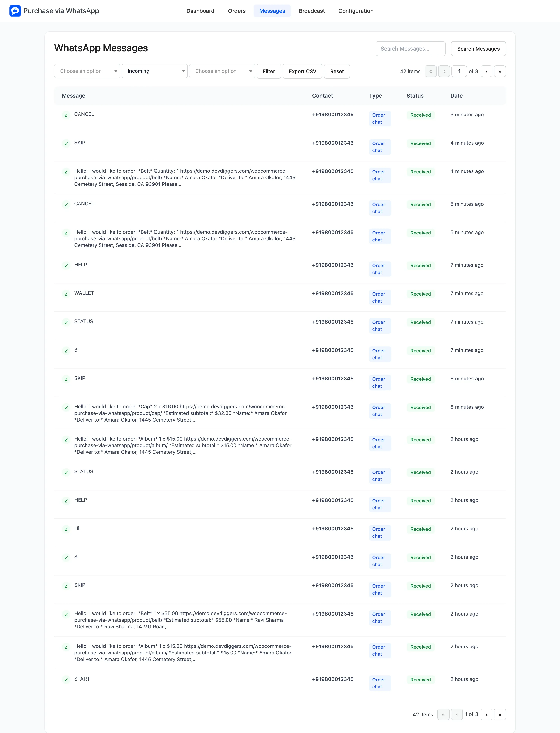Switch to the Orders tab
Screen dimensions: 560x733
pyautogui.click(x=237, y=11)
